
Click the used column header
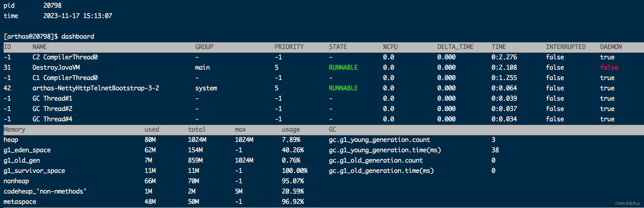152,129
